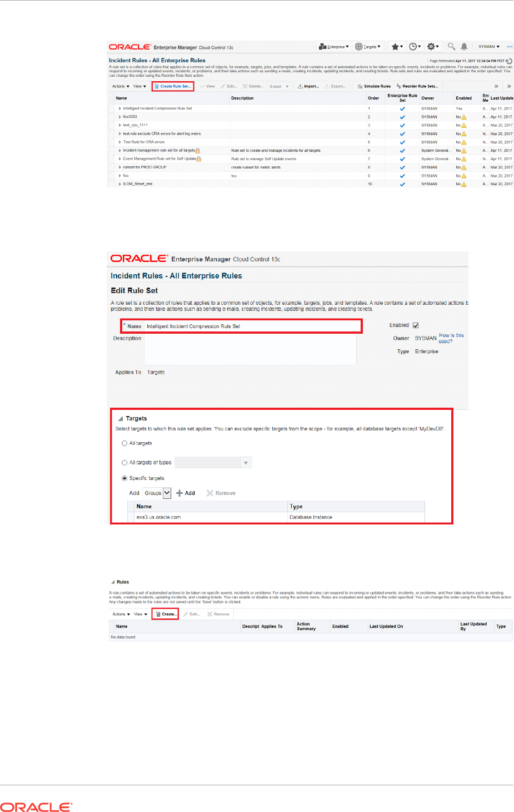This screenshot has width=514, height=812.
Task: Open View menu in Rules section
Action: coord(141,614)
